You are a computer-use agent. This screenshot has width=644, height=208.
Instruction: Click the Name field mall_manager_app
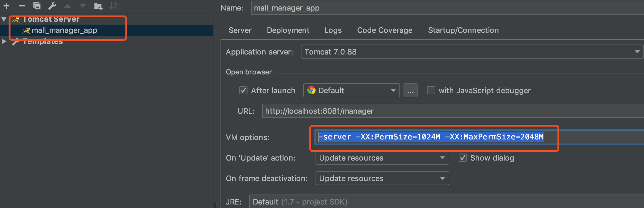pyautogui.click(x=448, y=8)
